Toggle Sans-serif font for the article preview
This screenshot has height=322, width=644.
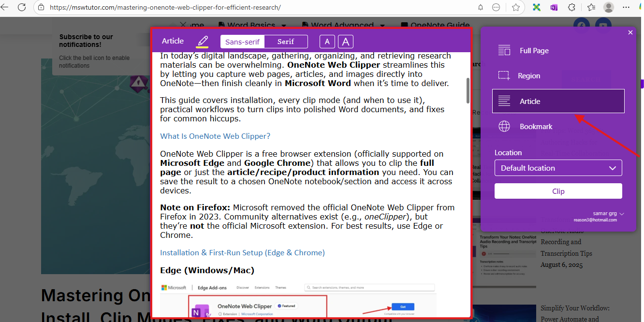click(x=242, y=42)
